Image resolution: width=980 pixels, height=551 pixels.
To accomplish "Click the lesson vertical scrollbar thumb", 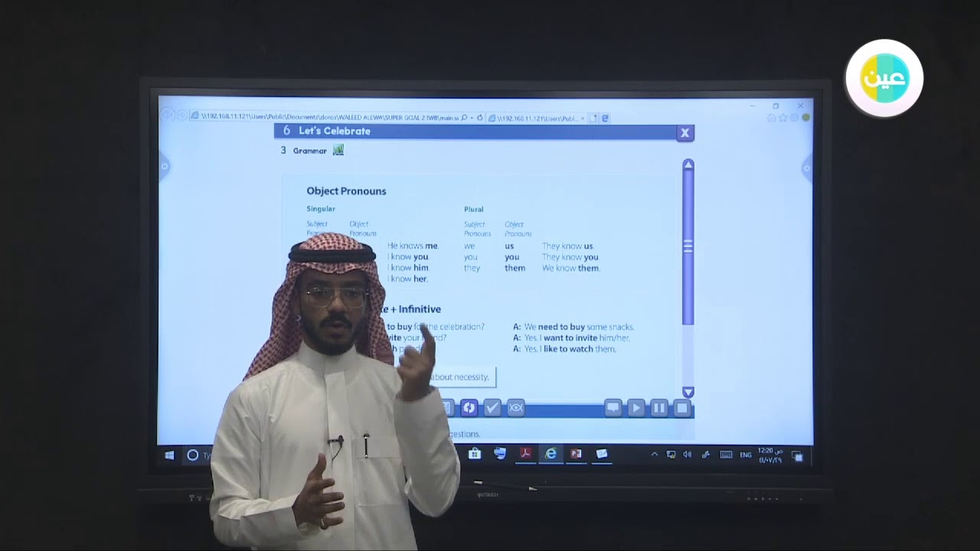I will (688, 246).
